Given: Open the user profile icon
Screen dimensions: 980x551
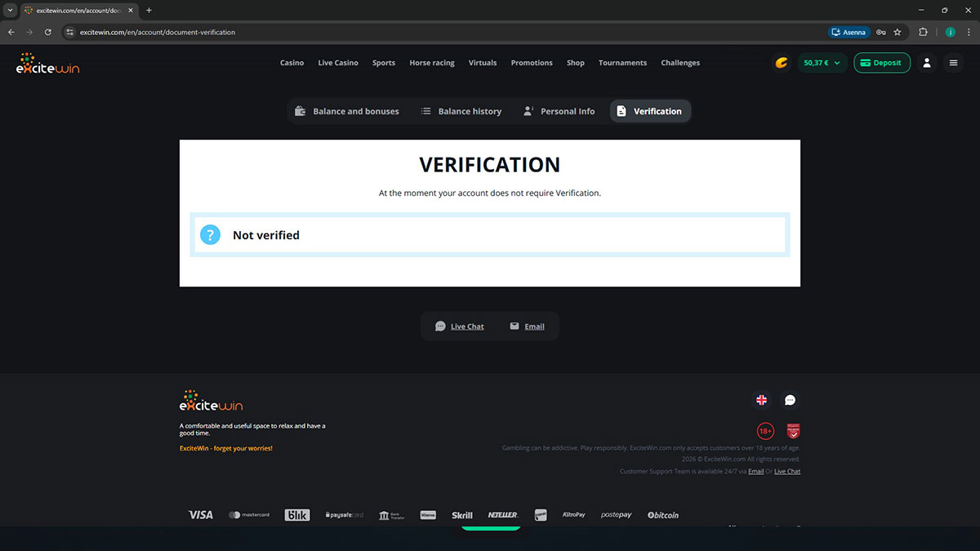Looking at the screenshot, I should pos(926,63).
